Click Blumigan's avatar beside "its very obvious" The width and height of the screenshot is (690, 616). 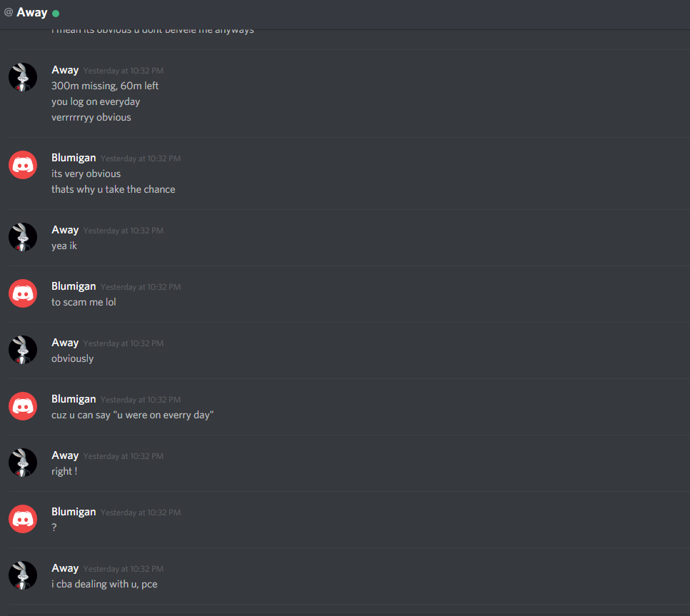[23, 165]
